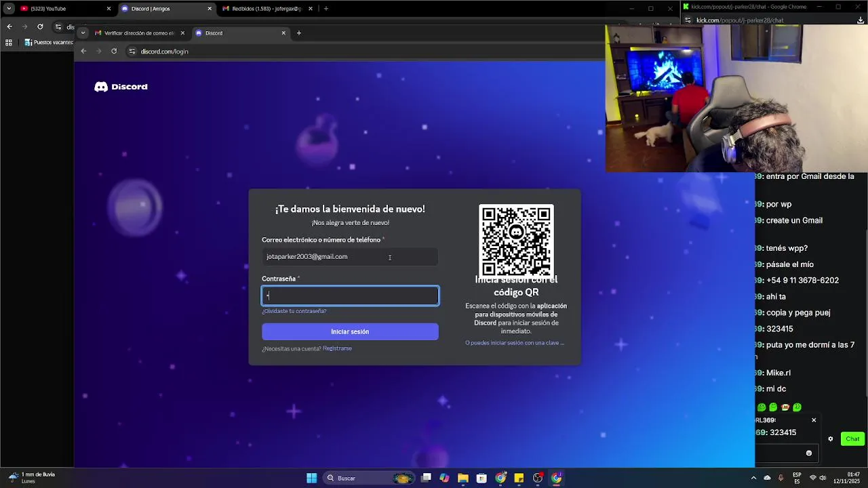This screenshot has width=868, height=488.
Task: Open File Explorer from the taskbar
Action: [x=462, y=478]
